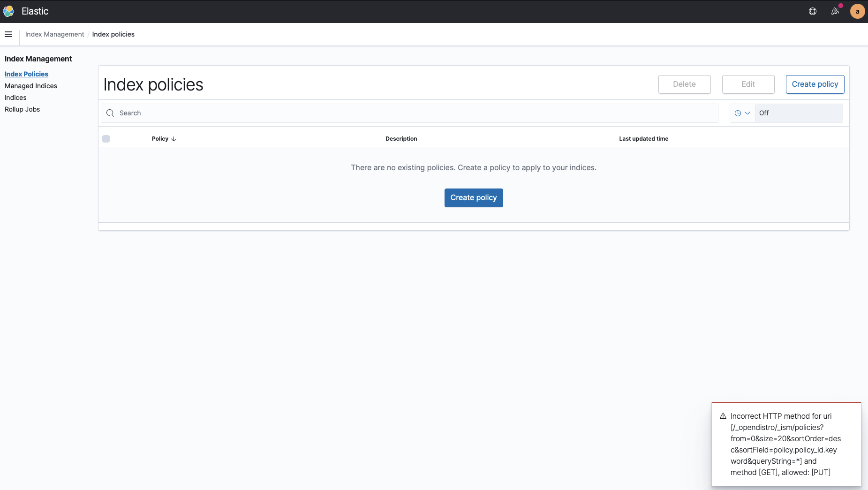Click the Create policy button top right
Screen dimensions: 868x490
coord(815,84)
